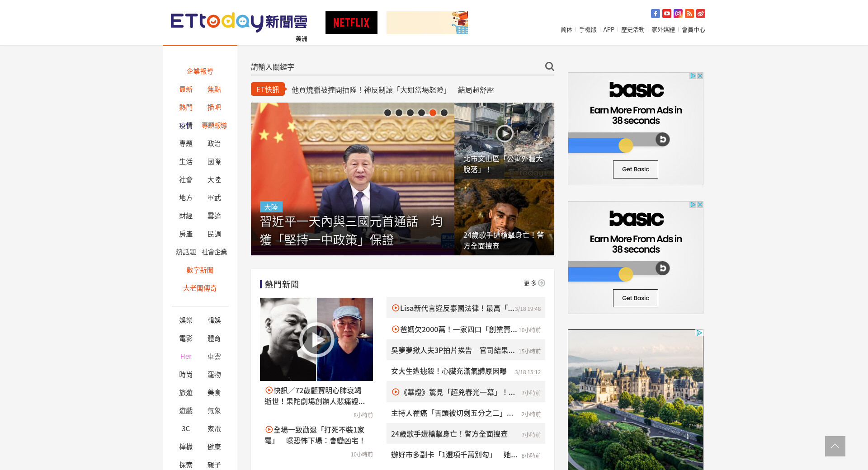This screenshot has width=868, height=470.
Task: Click the search magnifier icon
Action: [x=549, y=66]
